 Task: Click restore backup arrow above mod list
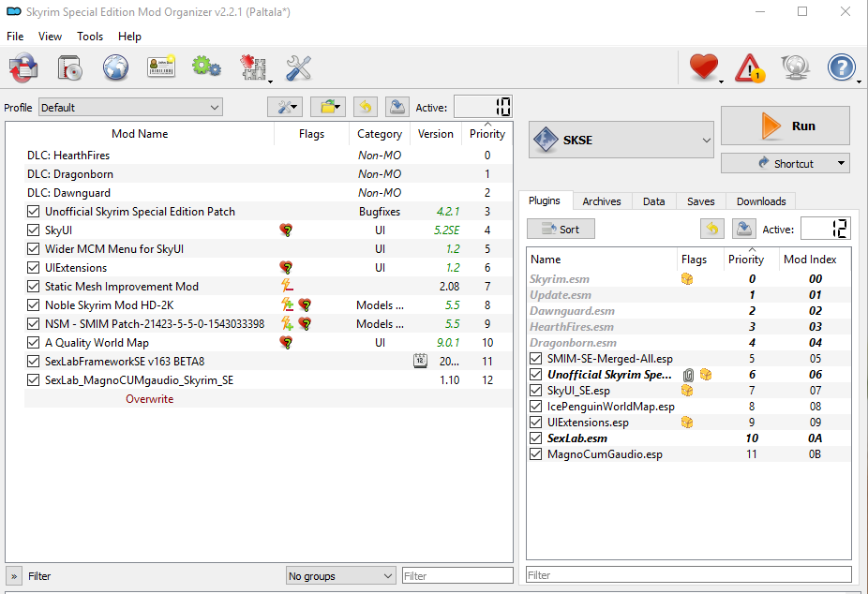point(366,107)
